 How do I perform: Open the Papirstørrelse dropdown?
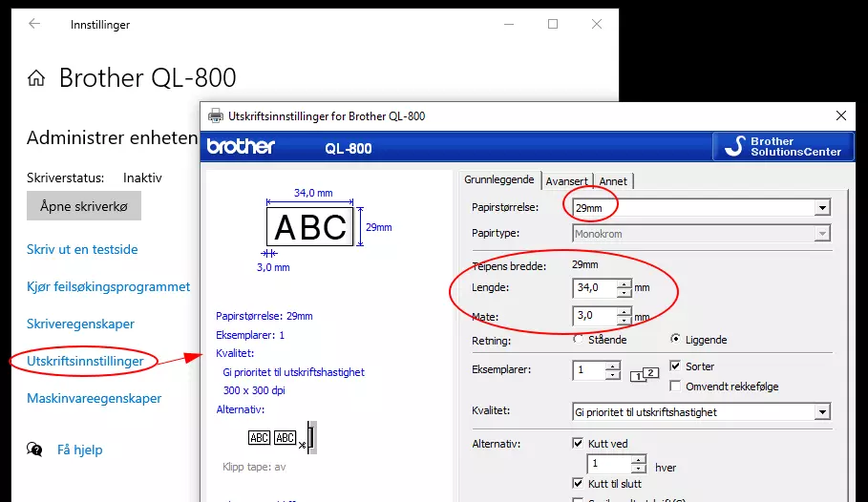[x=822, y=208]
